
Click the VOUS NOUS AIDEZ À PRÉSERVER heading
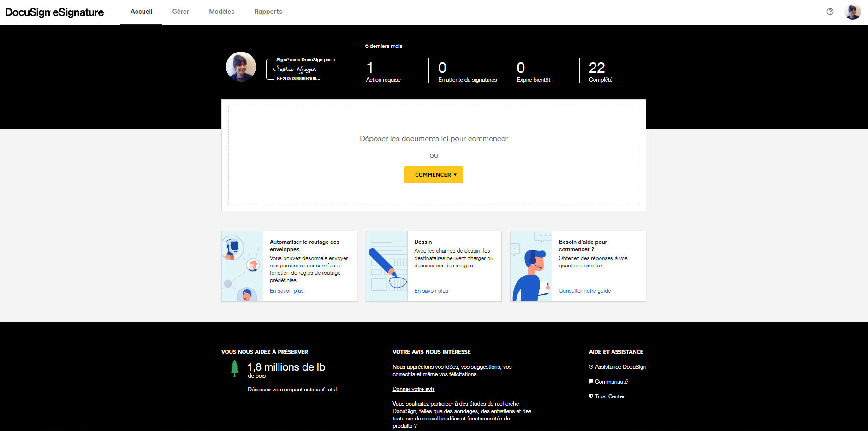point(265,352)
